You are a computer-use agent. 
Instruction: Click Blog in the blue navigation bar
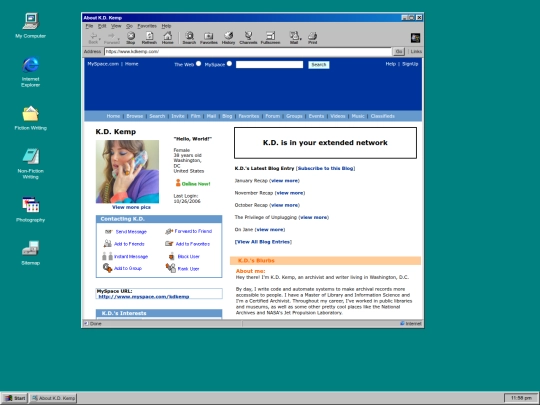(x=227, y=116)
